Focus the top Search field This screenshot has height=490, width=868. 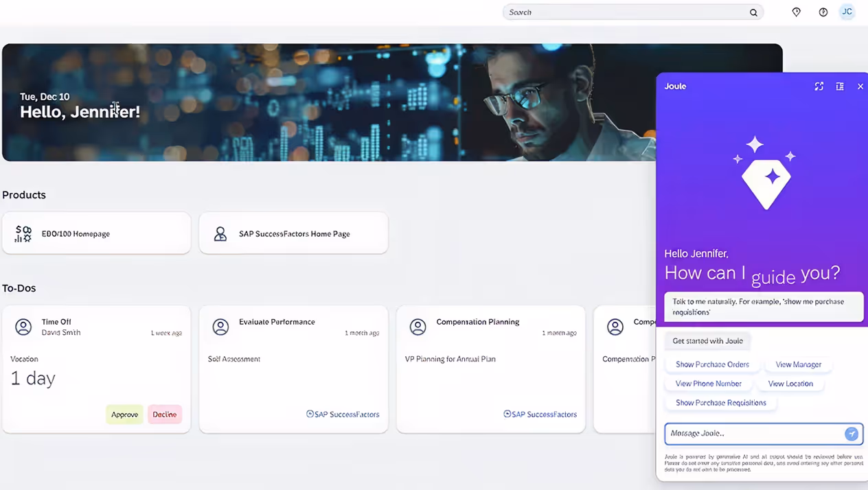pos(633,12)
